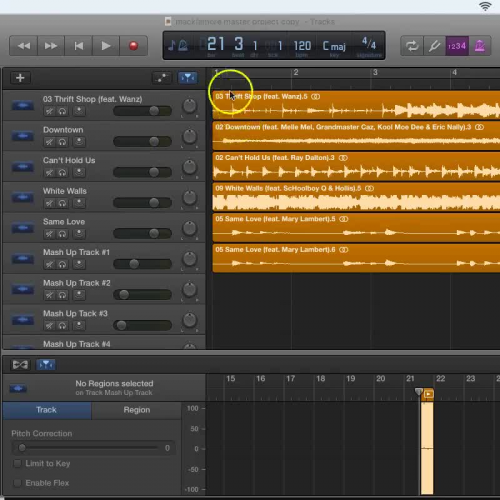Click Mash Up Track #1 pan knob

pos(190,259)
